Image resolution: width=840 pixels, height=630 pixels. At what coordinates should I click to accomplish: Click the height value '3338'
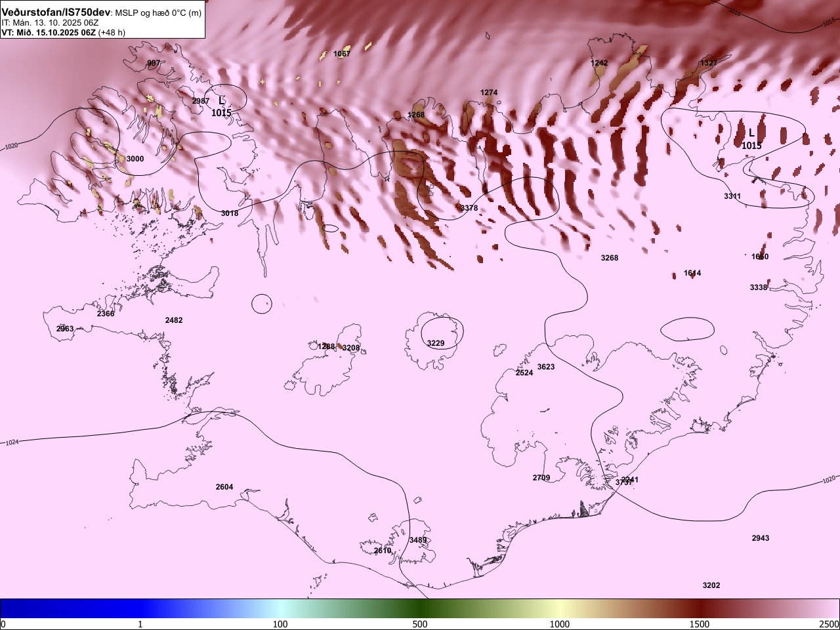[759, 287]
